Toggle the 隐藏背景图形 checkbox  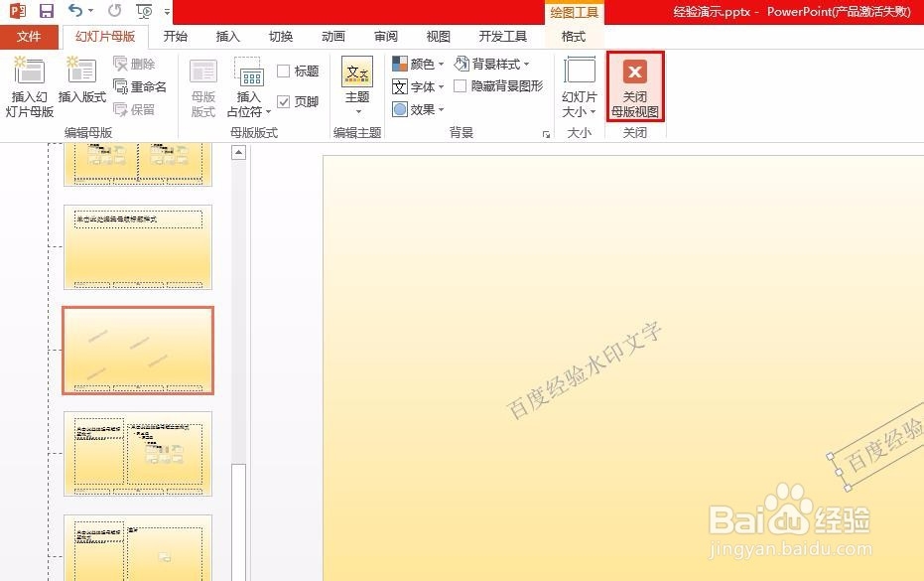461,86
